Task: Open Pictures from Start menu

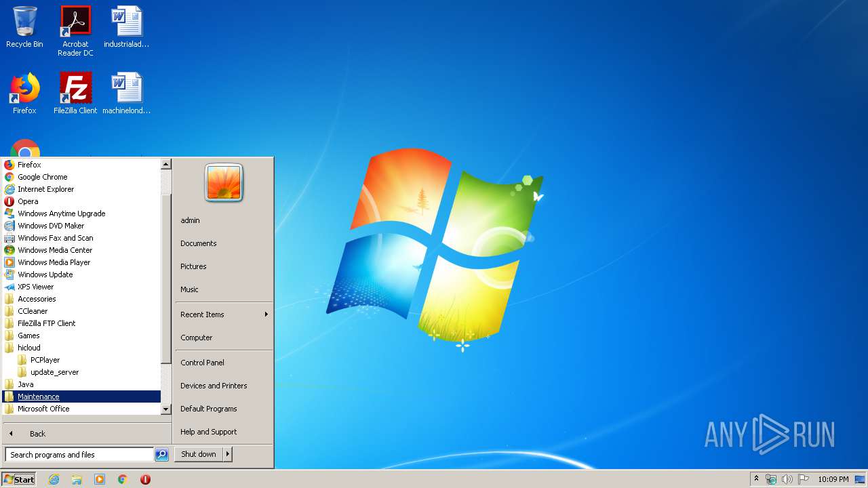Action: pyautogui.click(x=224, y=266)
